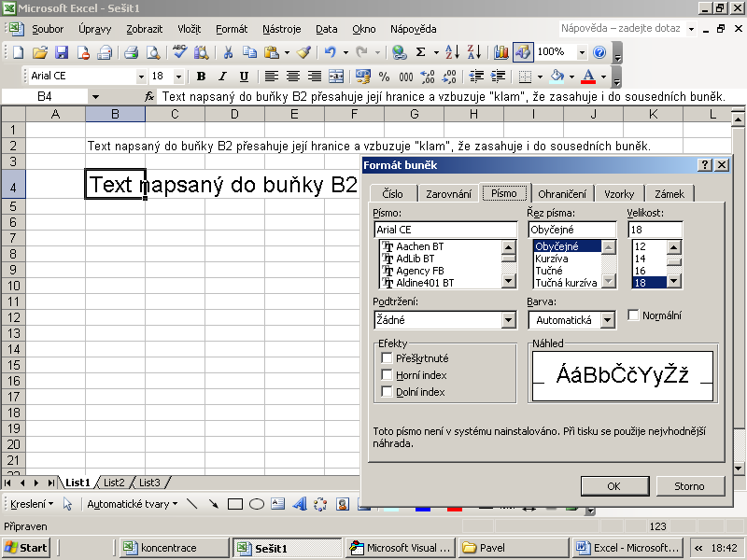This screenshot has height=560, width=747.
Task: Select the arrow tool in Drawing toolbar
Action: point(67,504)
